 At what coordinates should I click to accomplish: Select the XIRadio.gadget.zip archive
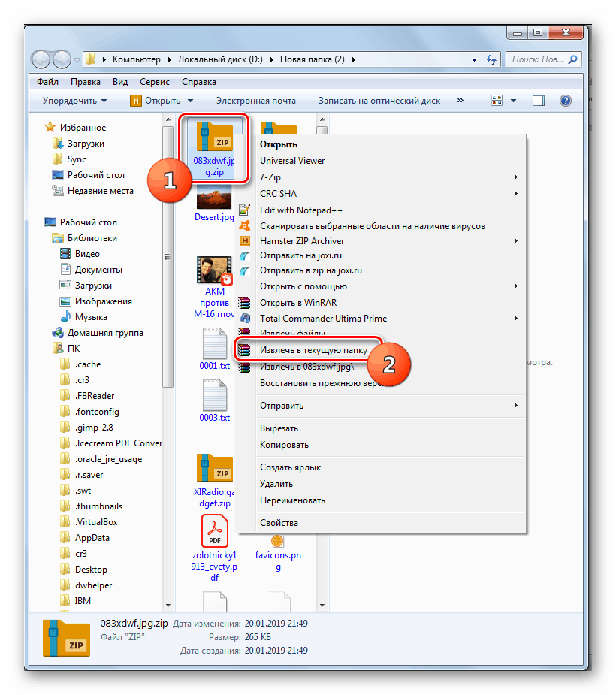(215, 481)
